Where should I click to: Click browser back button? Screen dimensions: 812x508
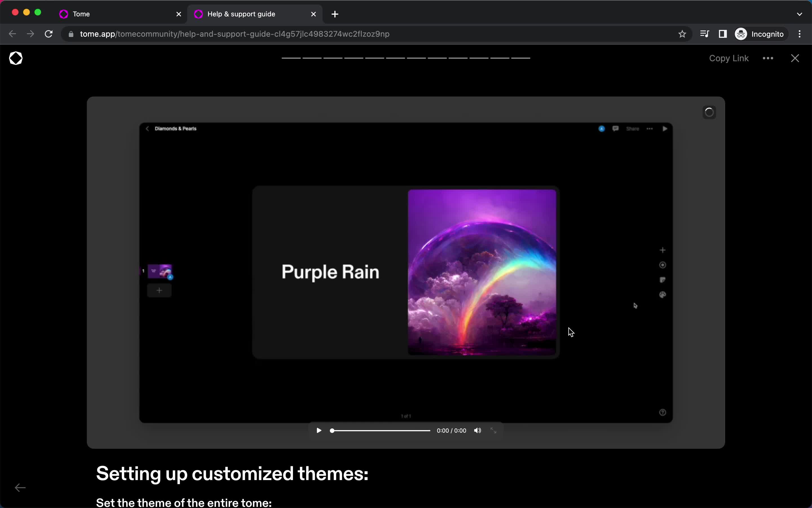[12, 34]
